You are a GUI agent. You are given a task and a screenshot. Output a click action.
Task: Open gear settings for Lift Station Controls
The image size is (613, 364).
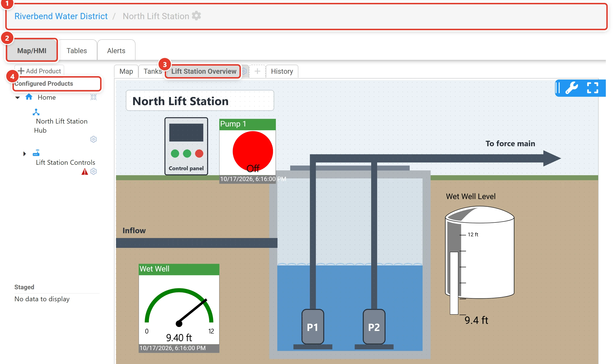point(93,171)
